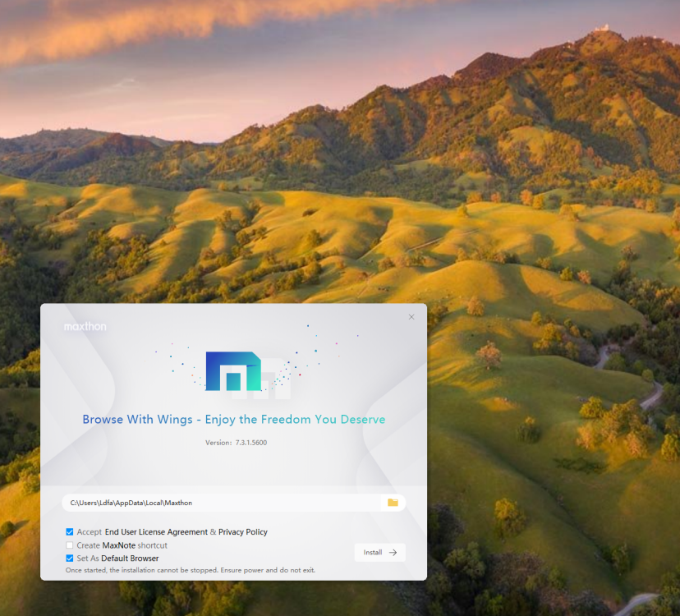Click the Maxthon M logo graphic
The width and height of the screenshot is (680, 616).
tap(232, 371)
